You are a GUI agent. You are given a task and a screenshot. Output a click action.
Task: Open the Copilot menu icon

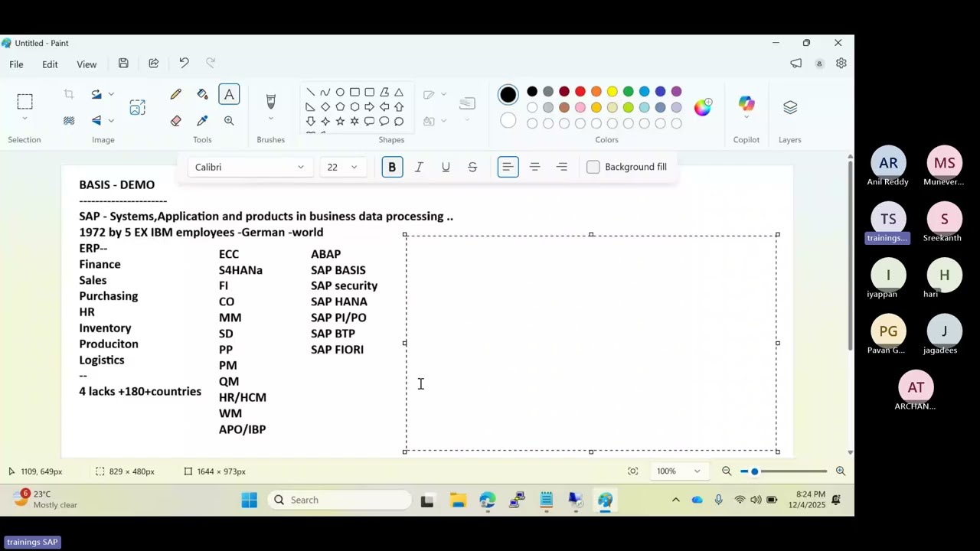(x=746, y=103)
